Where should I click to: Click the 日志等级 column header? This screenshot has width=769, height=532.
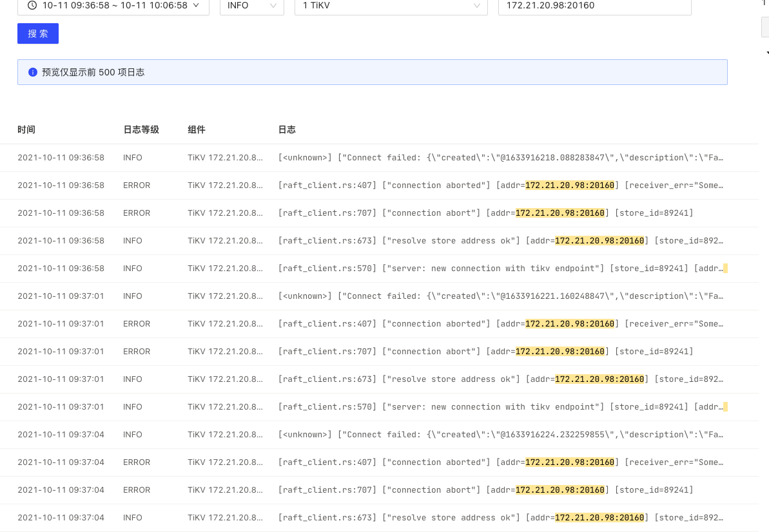coord(141,129)
